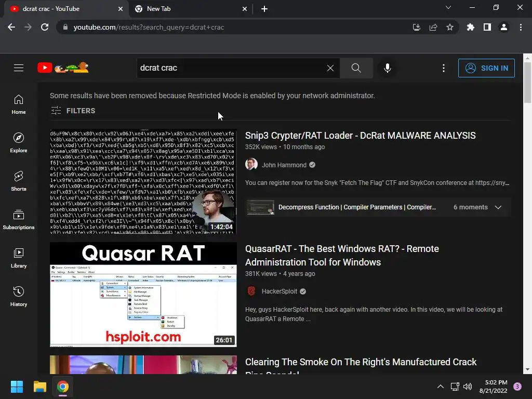Expand the 6 moments chapter chevron
Viewport: 532px width, 399px height.
point(498,207)
